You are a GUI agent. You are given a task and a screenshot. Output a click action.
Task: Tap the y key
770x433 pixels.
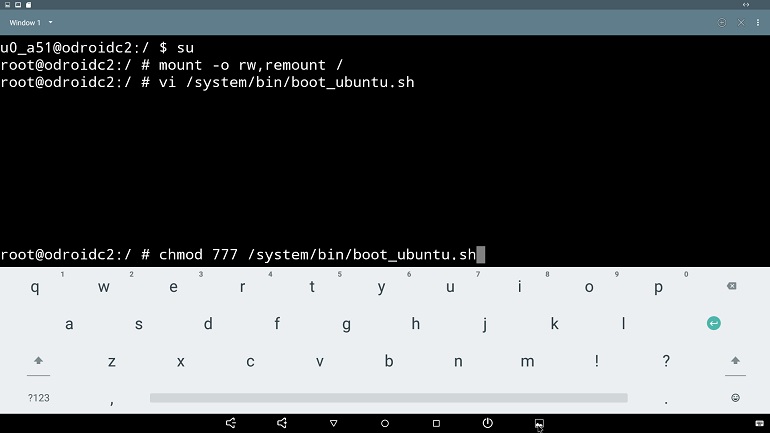click(381, 288)
